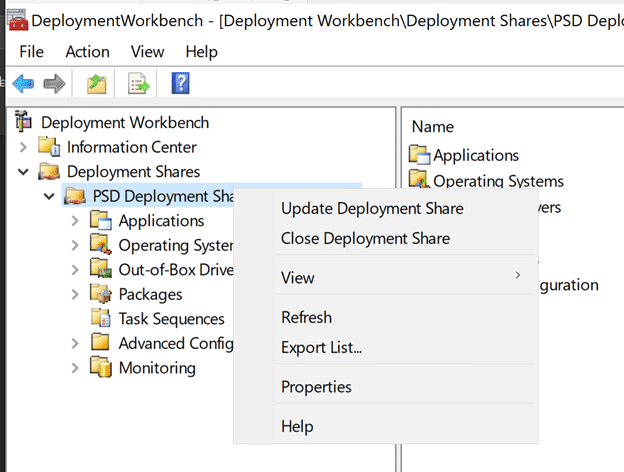The image size is (624, 472).
Task: Click the DeploymentWorkbench title bar app icon
Action: tap(18, 21)
